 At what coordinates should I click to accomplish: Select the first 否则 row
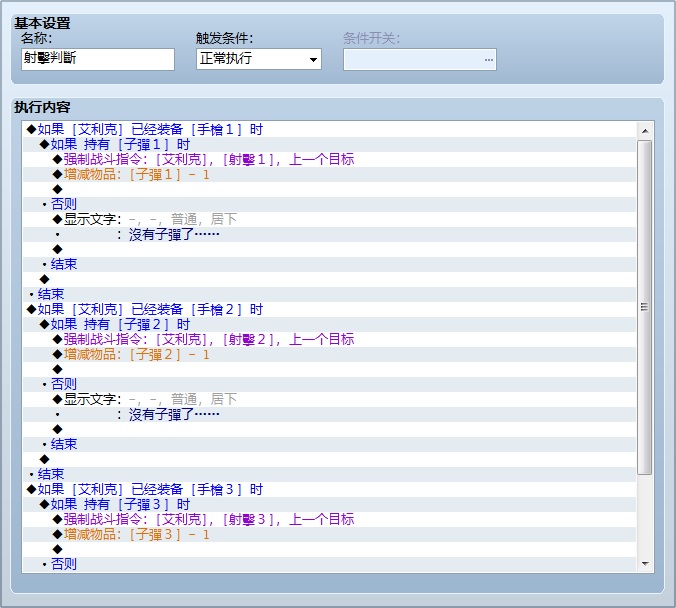point(329,204)
